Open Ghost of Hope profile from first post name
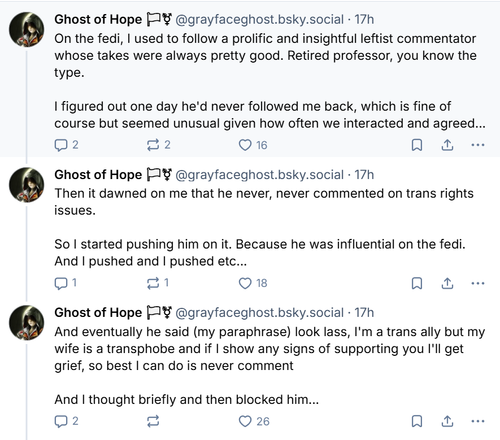Viewport: 500px width, 440px height. click(x=98, y=19)
